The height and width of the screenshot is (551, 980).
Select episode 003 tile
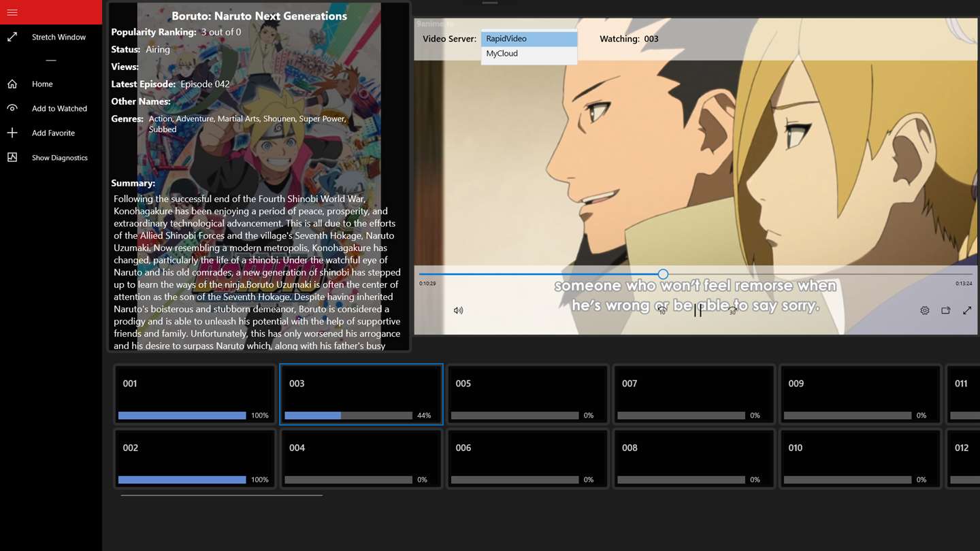[361, 395]
